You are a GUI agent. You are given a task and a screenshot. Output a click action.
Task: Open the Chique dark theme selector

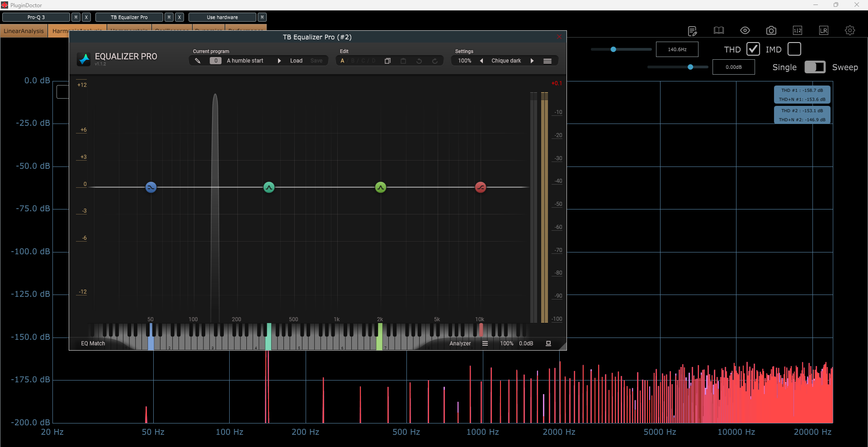click(x=506, y=61)
